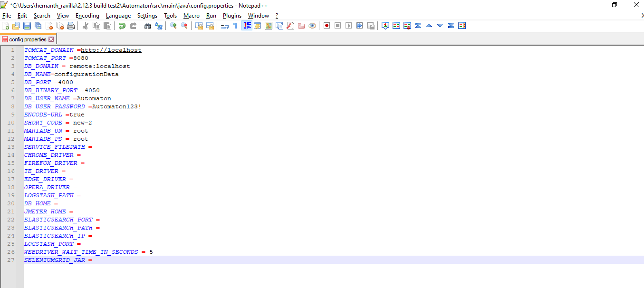Viewport: 644px width, 288px height.
Task: Click line number 27 in the margin
Action: 11,260
